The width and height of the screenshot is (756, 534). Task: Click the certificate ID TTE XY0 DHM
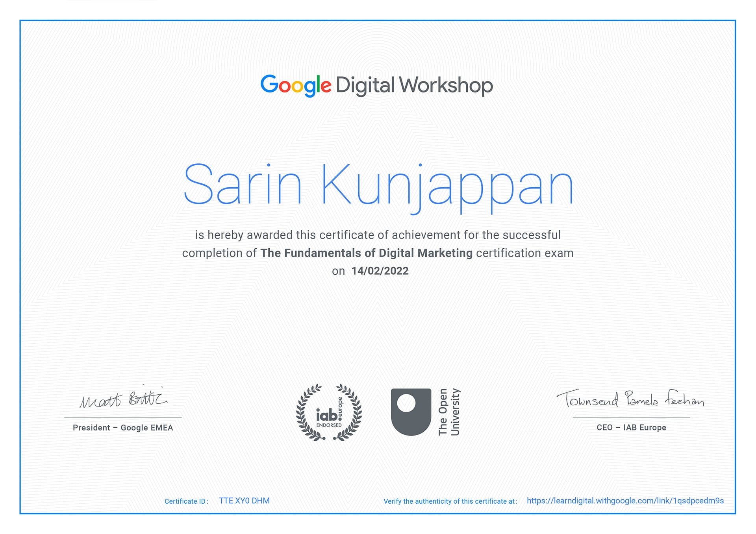point(244,501)
